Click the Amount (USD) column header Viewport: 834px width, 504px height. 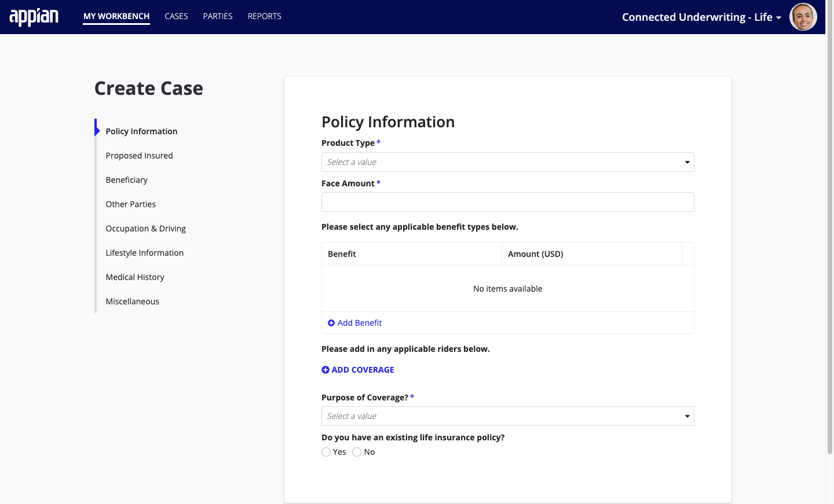point(592,254)
